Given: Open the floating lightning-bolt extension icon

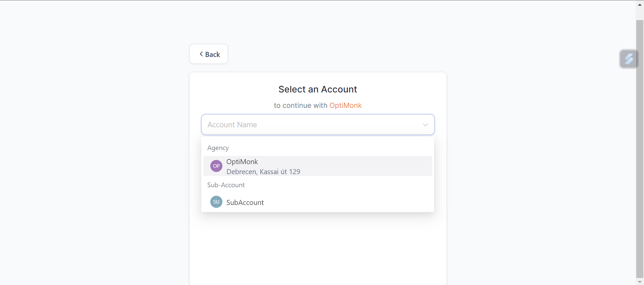Looking at the screenshot, I should [629, 59].
